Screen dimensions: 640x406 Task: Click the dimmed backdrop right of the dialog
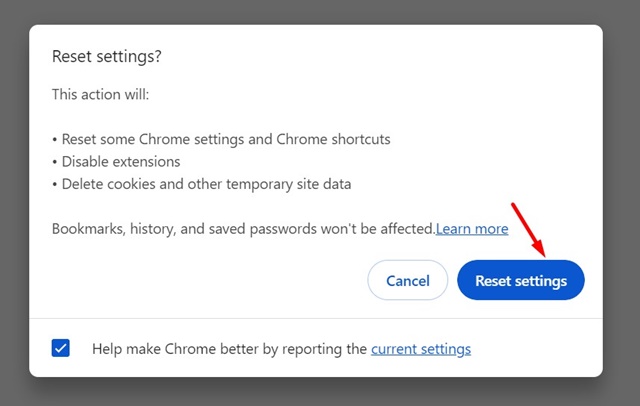click(x=622, y=200)
